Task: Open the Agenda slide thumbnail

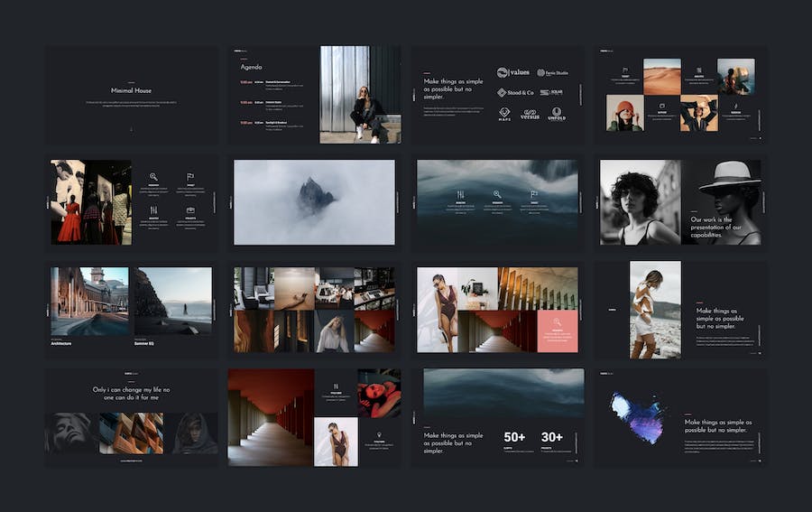Action: pyautogui.click(x=314, y=95)
